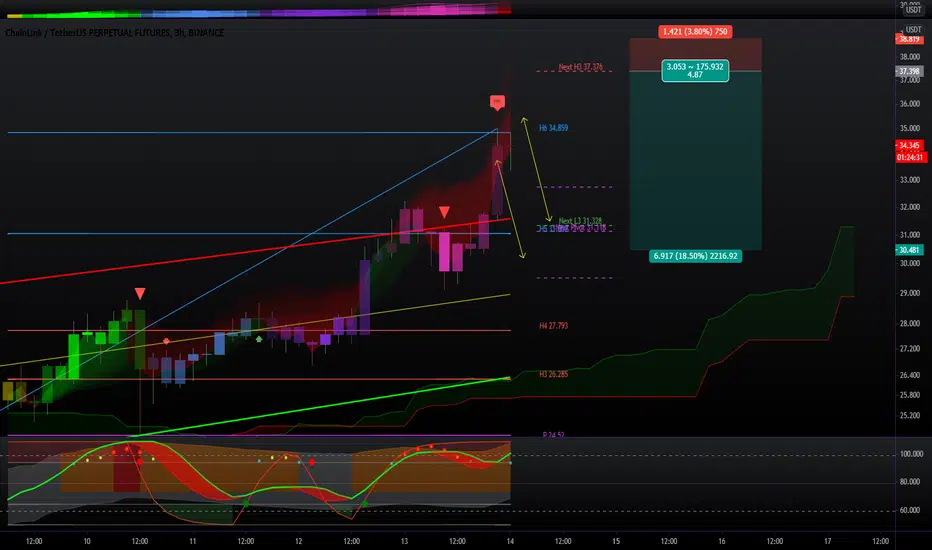The image size is (932, 550).
Task: Click the red down-triangle sell marker above the 13th candles
Action: [444, 212]
